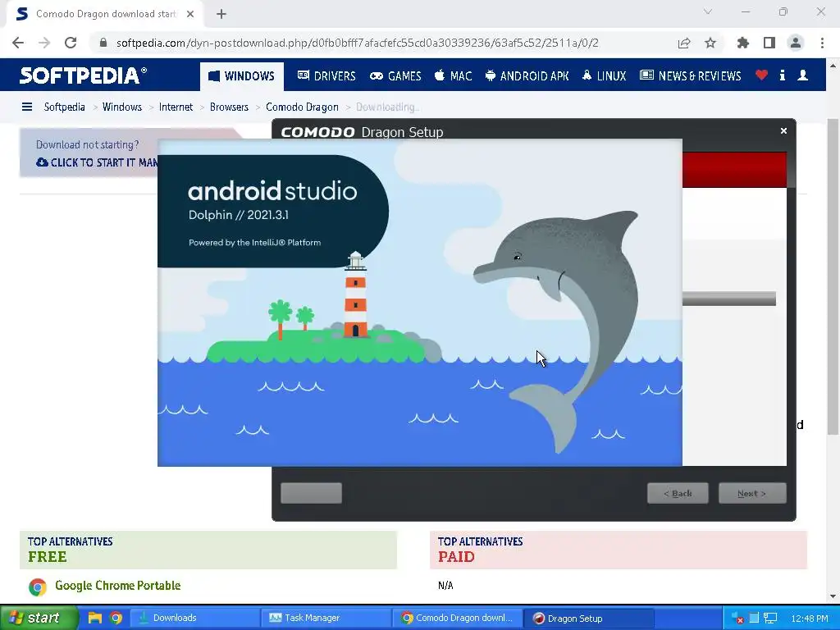Click Back button in Dragon Setup
This screenshot has height=630, width=840.
[678, 493]
